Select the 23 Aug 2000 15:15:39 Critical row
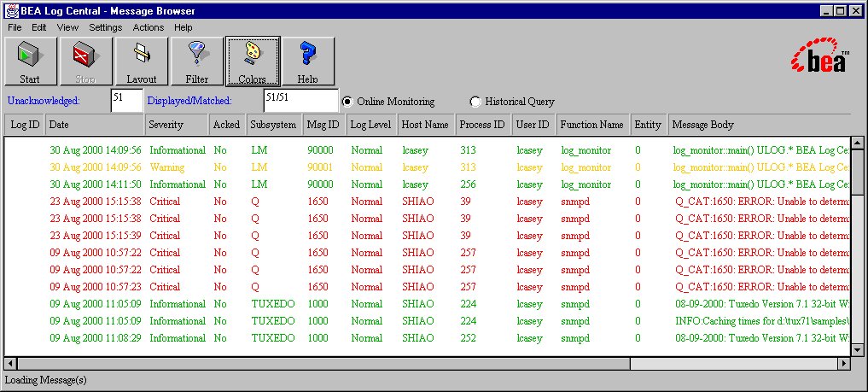 (428, 236)
